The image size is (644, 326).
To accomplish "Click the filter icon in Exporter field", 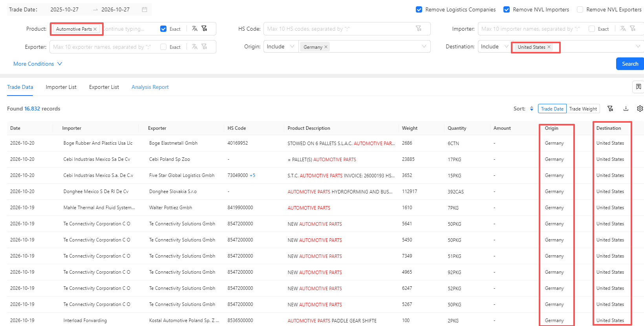I will 204,47.
